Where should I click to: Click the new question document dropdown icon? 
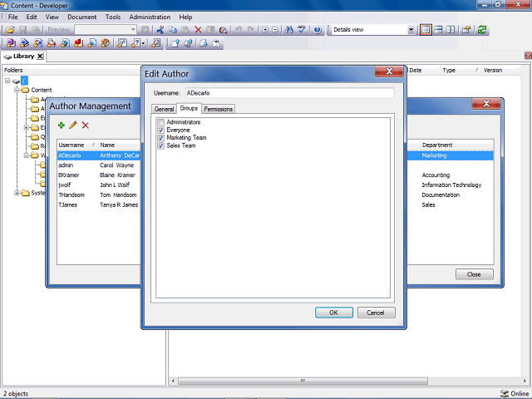pos(138,43)
